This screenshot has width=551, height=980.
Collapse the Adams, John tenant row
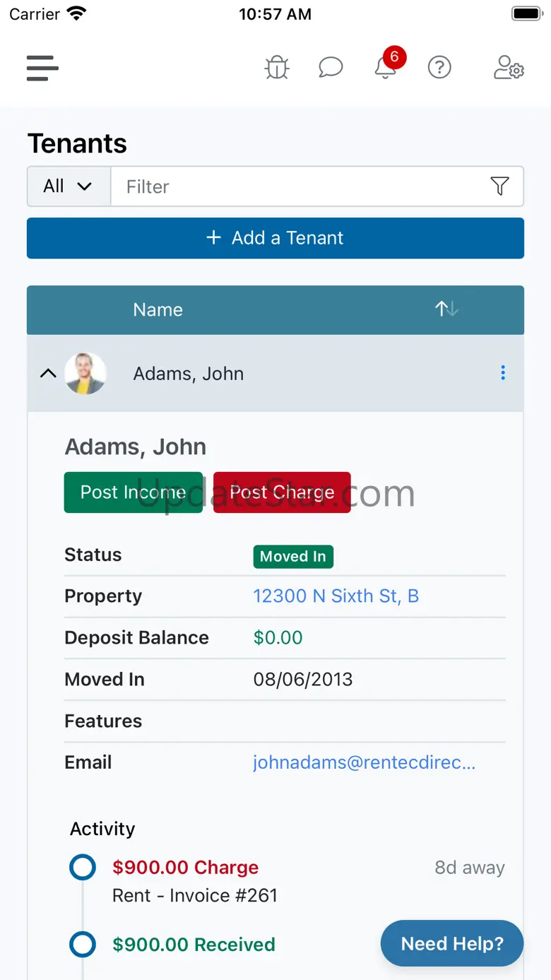48,373
